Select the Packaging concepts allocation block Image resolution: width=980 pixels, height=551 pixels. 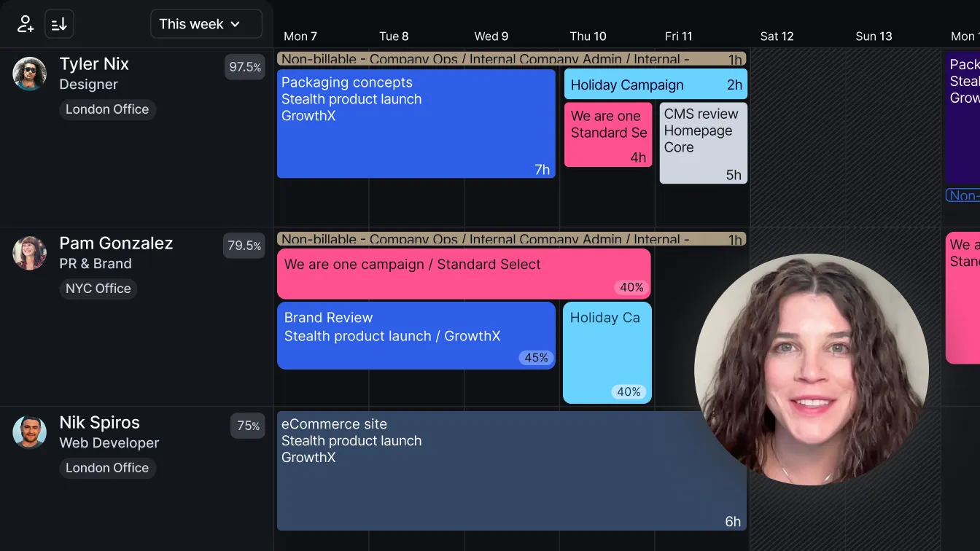point(416,124)
